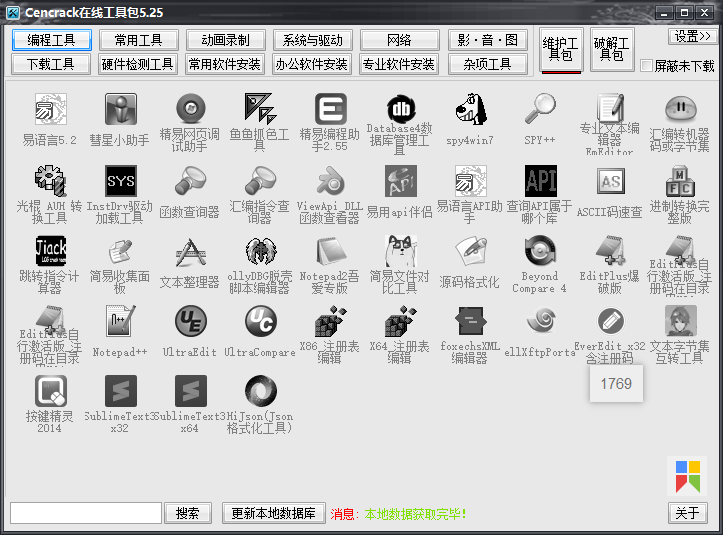Switch to the 编程工具 category
Image resolution: width=723 pixels, height=535 pixels.
[52, 40]
